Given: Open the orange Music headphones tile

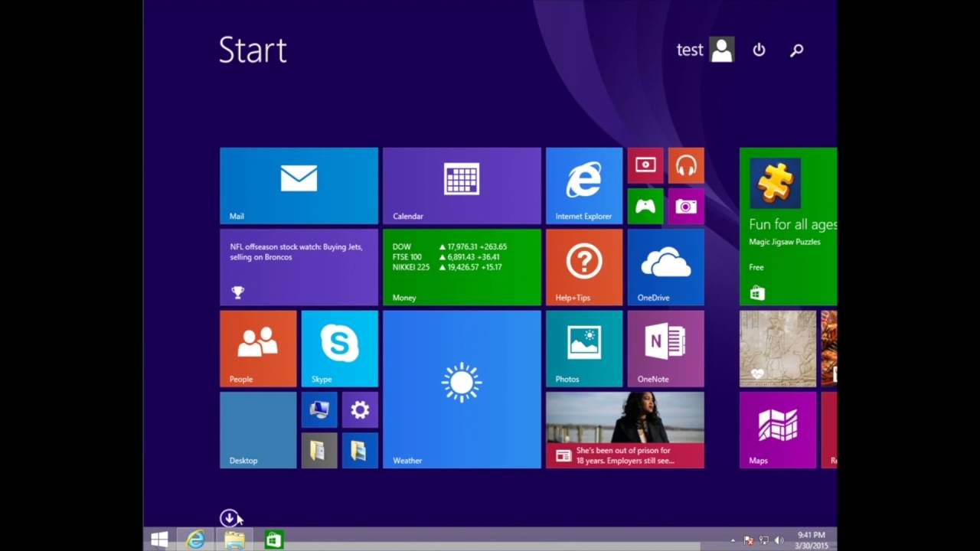Looking at the screenshot, I should coord(686,165).
